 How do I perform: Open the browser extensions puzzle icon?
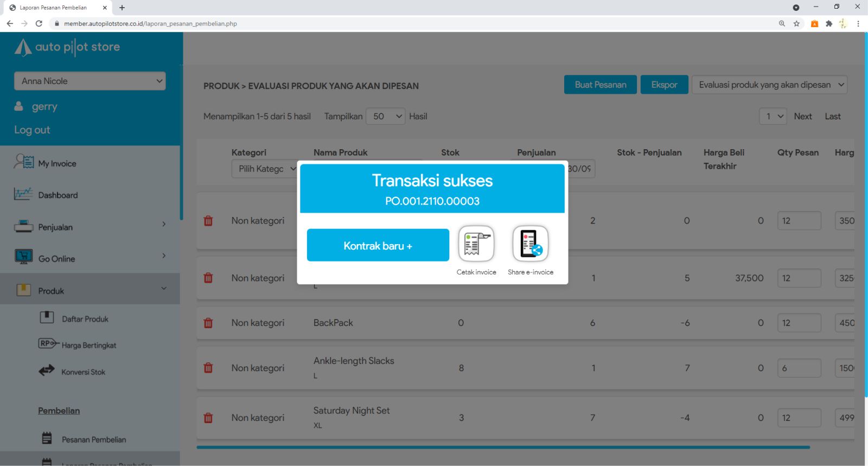829,23
